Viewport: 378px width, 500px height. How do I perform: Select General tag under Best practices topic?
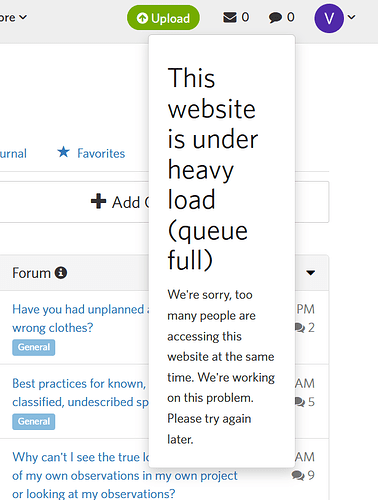[x=34, y=422]
